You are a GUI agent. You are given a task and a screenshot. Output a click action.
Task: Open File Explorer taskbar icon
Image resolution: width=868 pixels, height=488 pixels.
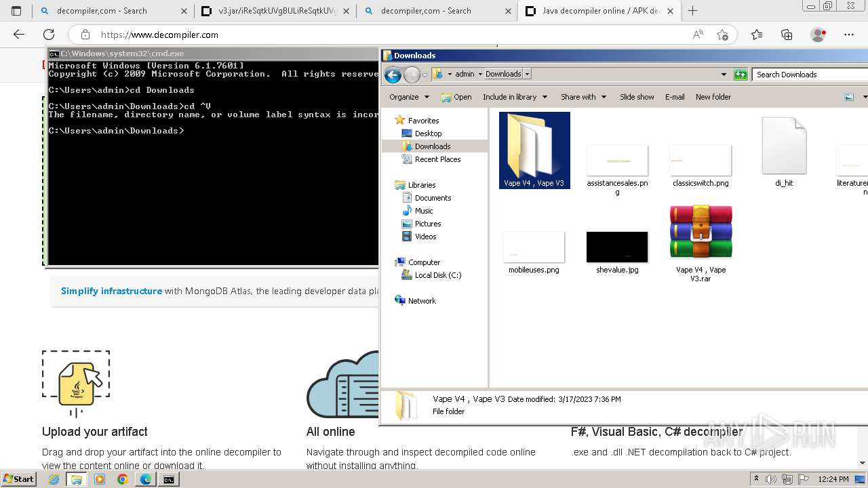click(77, 479)
